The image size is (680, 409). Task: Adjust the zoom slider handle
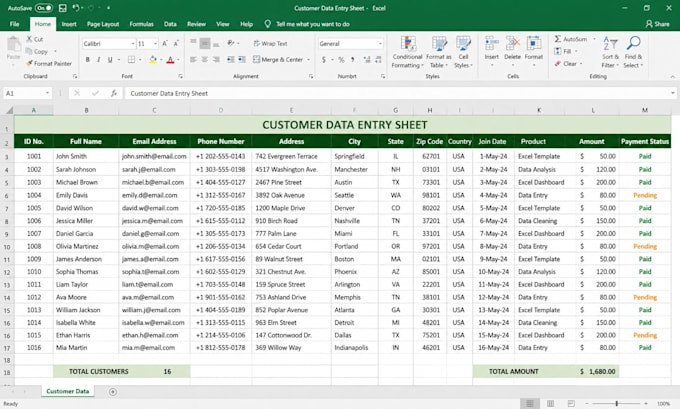click(x=616, y=403)
